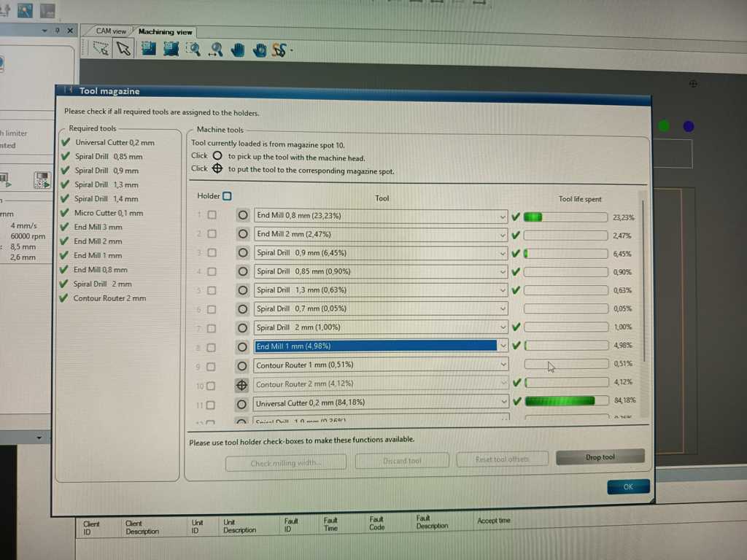747x560 pixels.
Task: Check holder 4 checkbox
Action: tap(212, 271)
